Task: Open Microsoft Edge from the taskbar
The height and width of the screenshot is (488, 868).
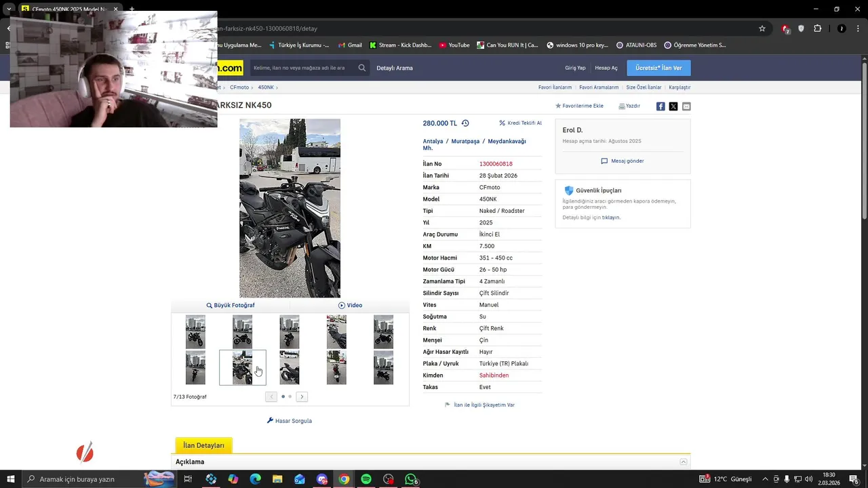Action: coord(255,479)
